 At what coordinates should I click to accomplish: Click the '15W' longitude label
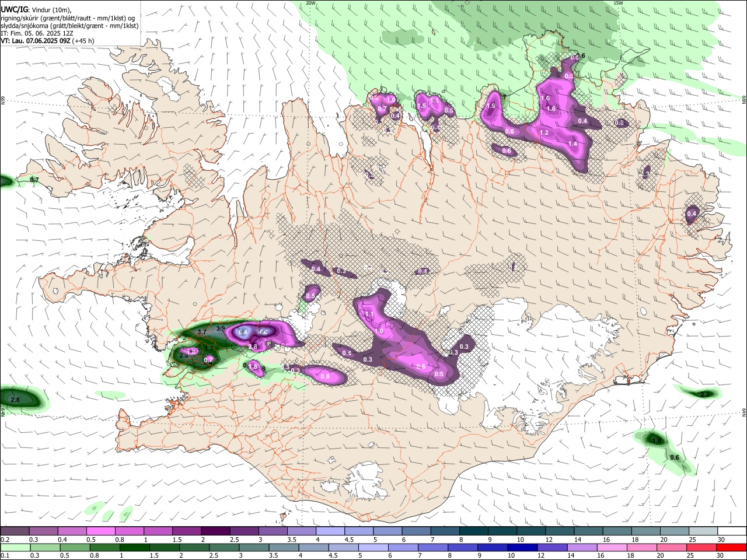point(618,3)
